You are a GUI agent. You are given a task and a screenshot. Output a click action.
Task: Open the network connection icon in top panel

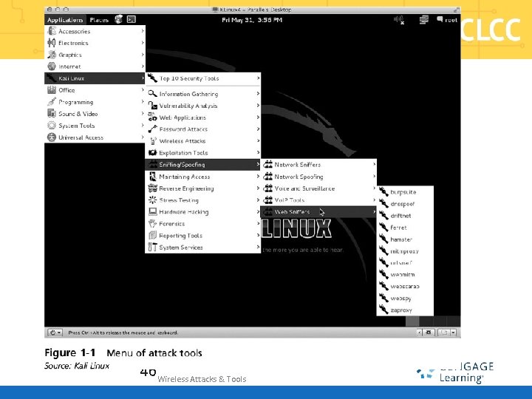(424, 20)
